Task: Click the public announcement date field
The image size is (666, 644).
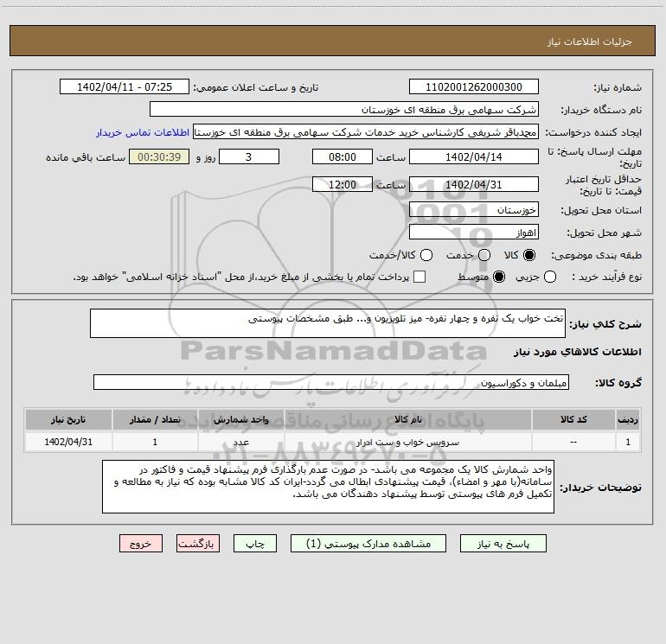Action: coord(125,87)
